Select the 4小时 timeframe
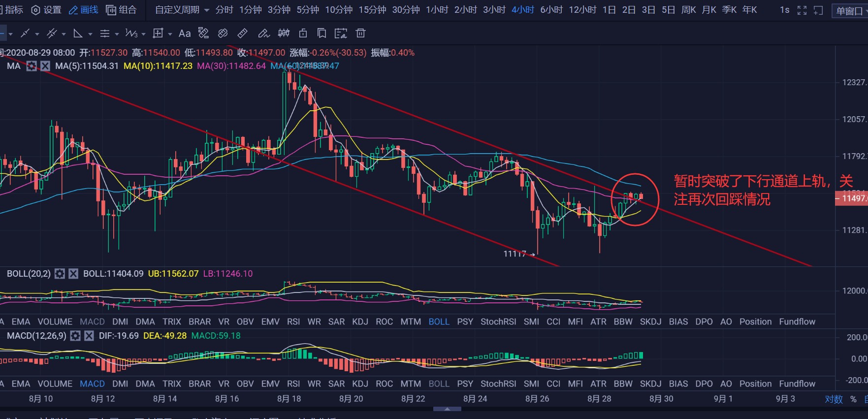 [x=523, y=10]
